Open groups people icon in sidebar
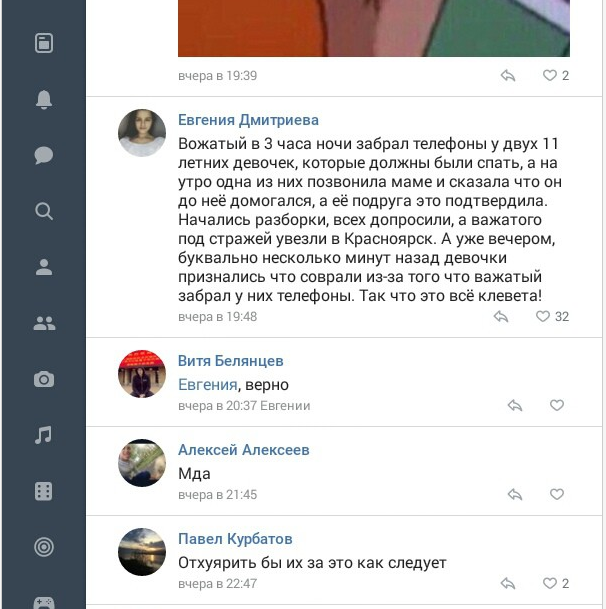 click(44, 323)
